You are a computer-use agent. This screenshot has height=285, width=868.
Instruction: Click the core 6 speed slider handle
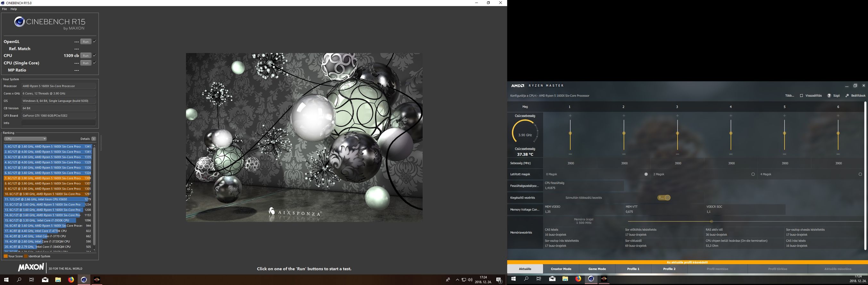click(838, 133)
